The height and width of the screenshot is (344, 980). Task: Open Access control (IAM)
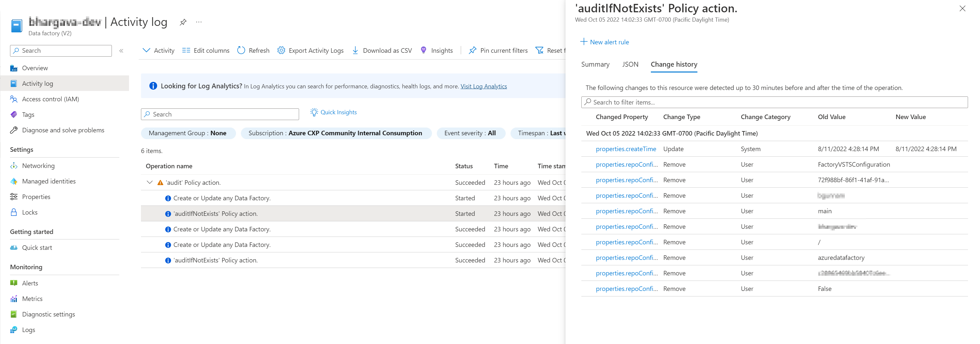click(x=50, y=99)
